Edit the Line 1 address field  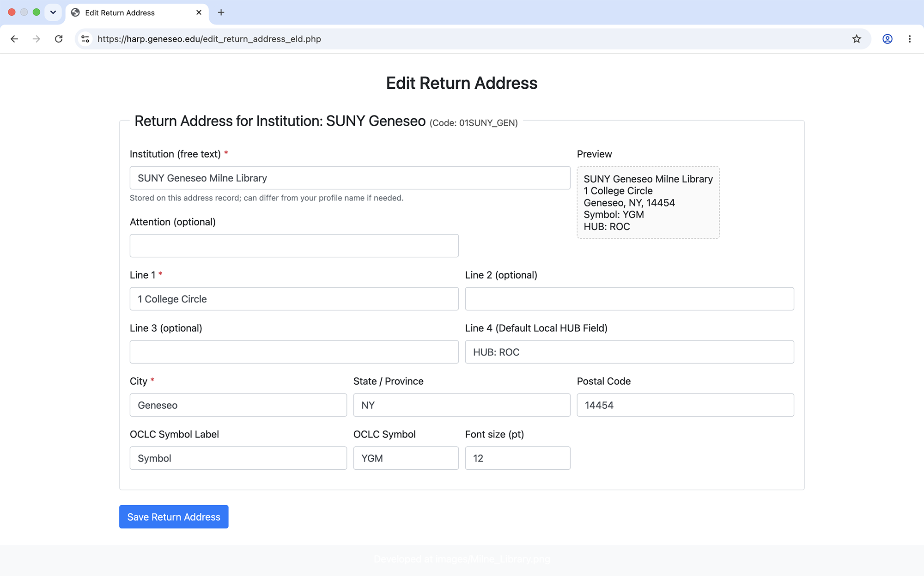click(x=294, y=299)
